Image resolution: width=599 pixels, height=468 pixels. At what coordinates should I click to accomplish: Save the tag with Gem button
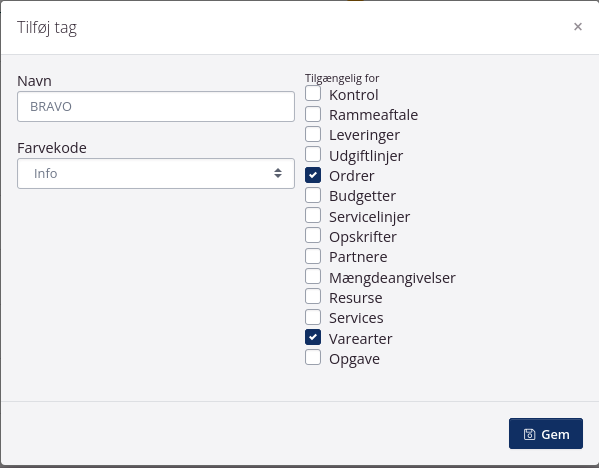[x=546, y=434]
